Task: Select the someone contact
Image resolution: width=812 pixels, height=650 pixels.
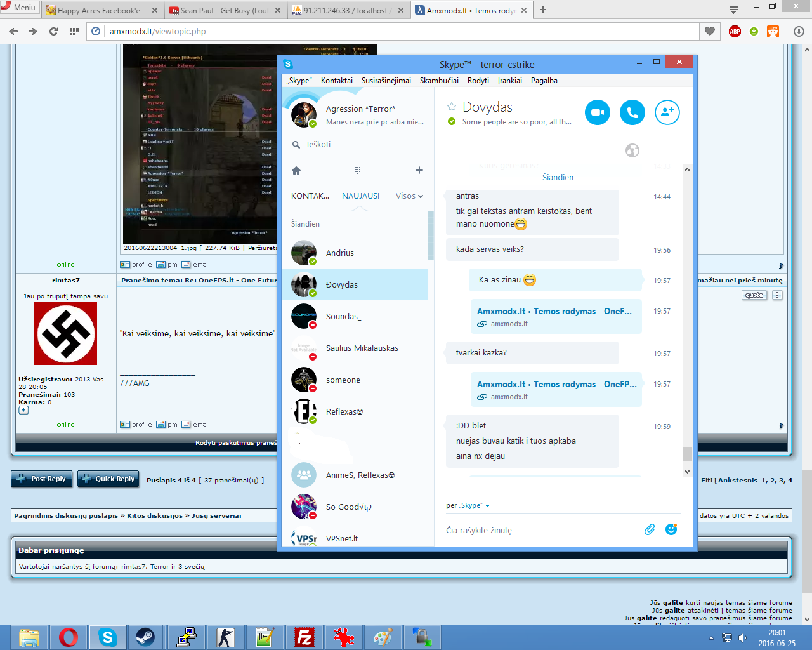Action: (355, 380)
